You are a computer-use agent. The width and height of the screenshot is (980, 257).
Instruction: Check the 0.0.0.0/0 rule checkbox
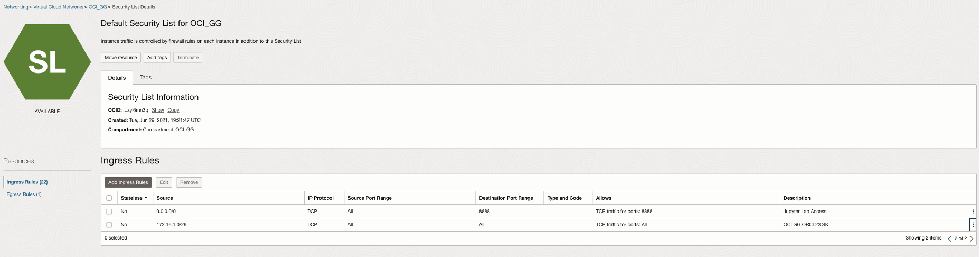click(x=109, y=212)
